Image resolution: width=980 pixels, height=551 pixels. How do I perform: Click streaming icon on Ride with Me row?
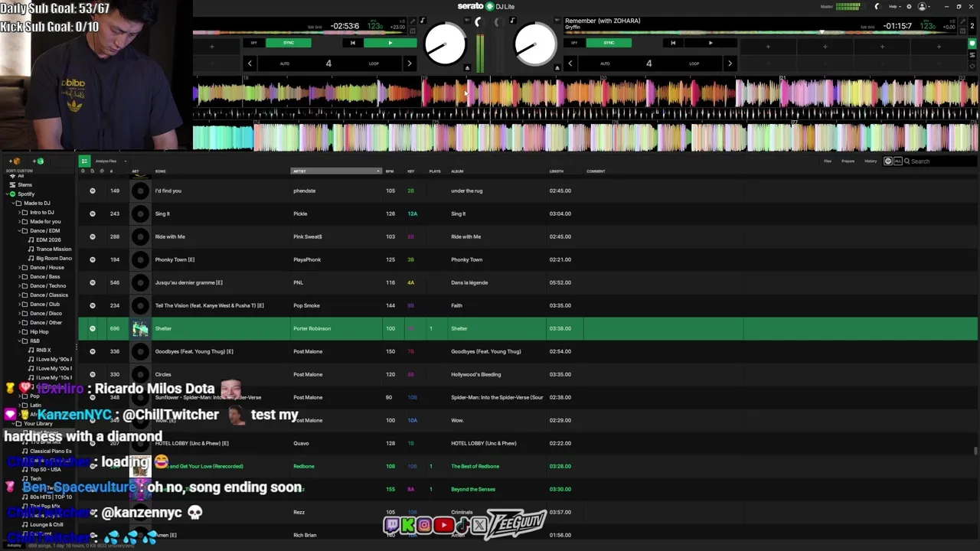[93, 236]
